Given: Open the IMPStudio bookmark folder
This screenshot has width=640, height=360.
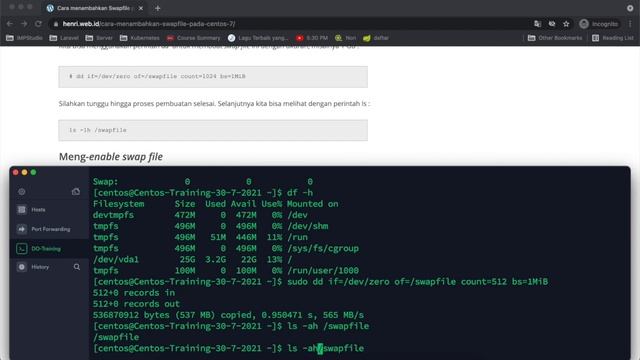Looking at the screenshot, I should click(x=24, y=38).
